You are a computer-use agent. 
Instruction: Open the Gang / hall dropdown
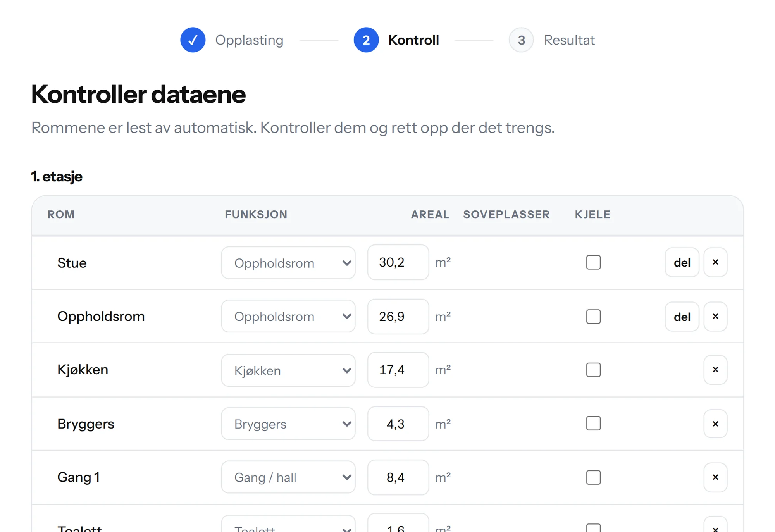(288, 477)
